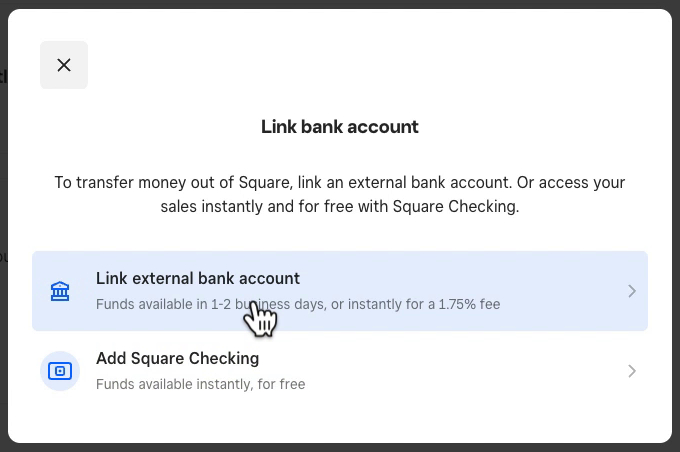Click the bank building icon
The height and width of the screenshot is (452, 680).
coord(60,291)
